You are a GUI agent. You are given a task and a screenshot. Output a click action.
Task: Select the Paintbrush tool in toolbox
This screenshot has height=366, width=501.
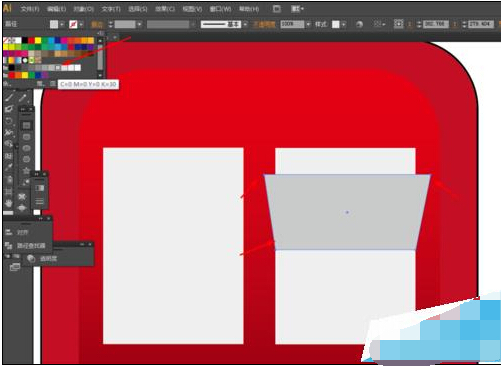pyautogui.click(x=9, y=98)
